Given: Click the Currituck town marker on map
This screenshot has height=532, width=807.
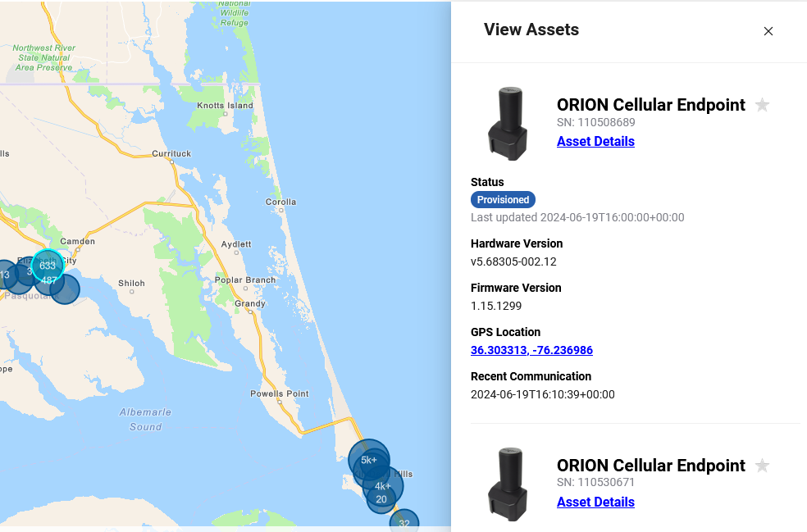Looking at the screenshot, I should click(171, 161).
